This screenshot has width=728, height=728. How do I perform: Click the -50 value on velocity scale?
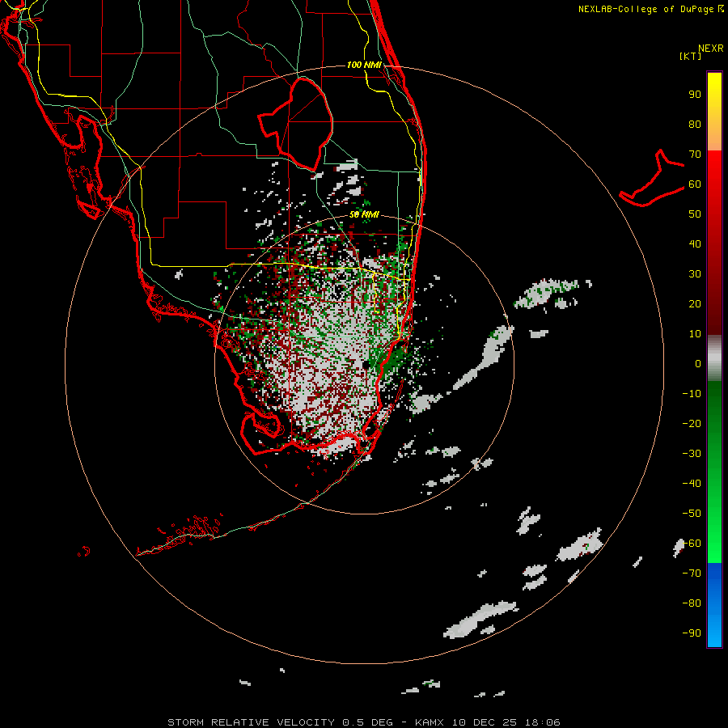tap(692, 513)
